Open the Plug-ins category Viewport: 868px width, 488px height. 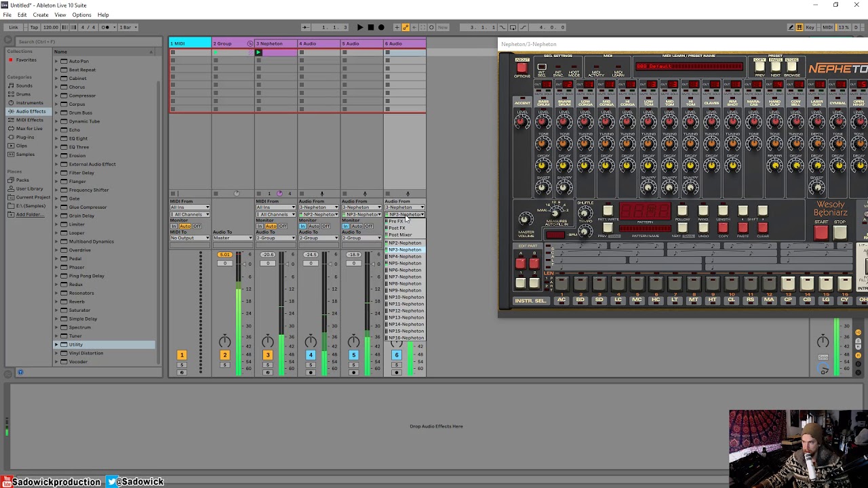pos(24,137)
